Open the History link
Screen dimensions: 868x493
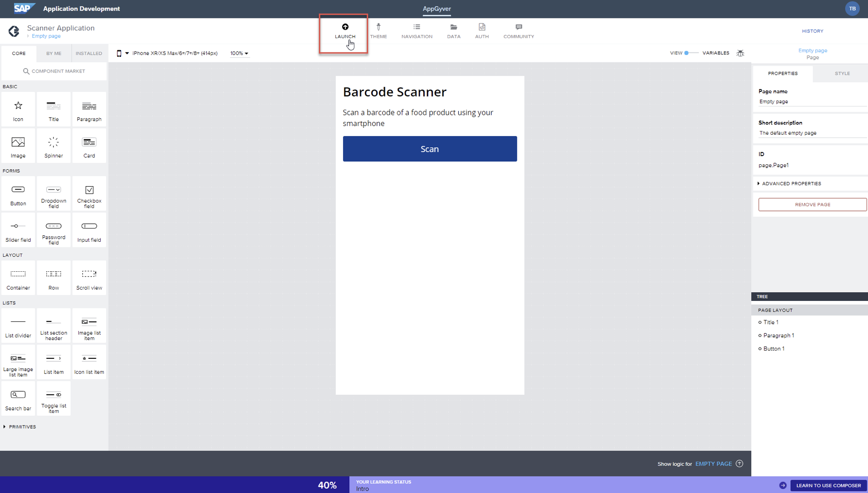tap(813, 31)
